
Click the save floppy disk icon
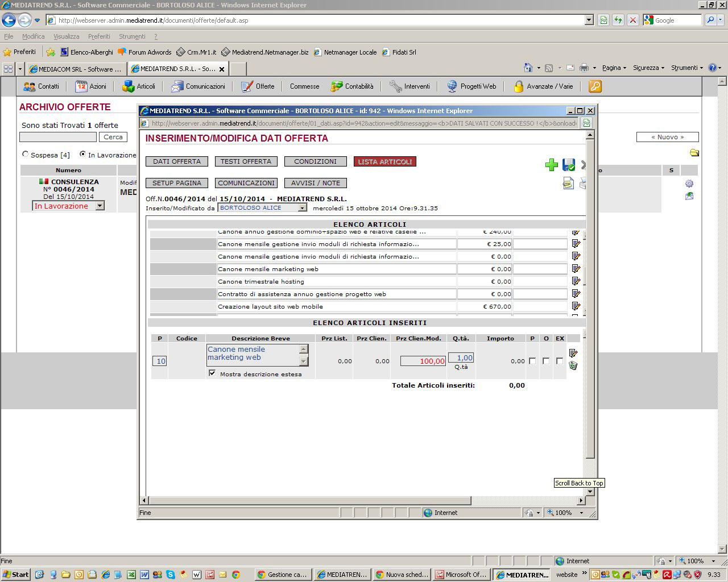568,165
